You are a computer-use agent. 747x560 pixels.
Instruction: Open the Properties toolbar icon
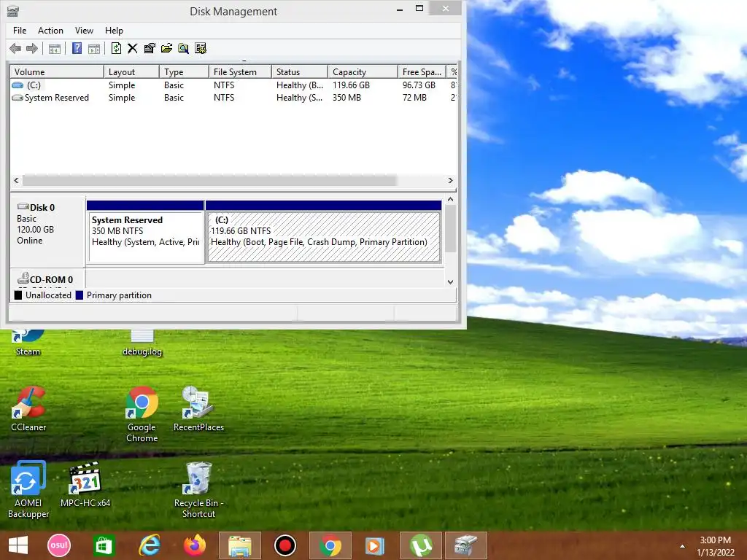(x=150, y=48)
